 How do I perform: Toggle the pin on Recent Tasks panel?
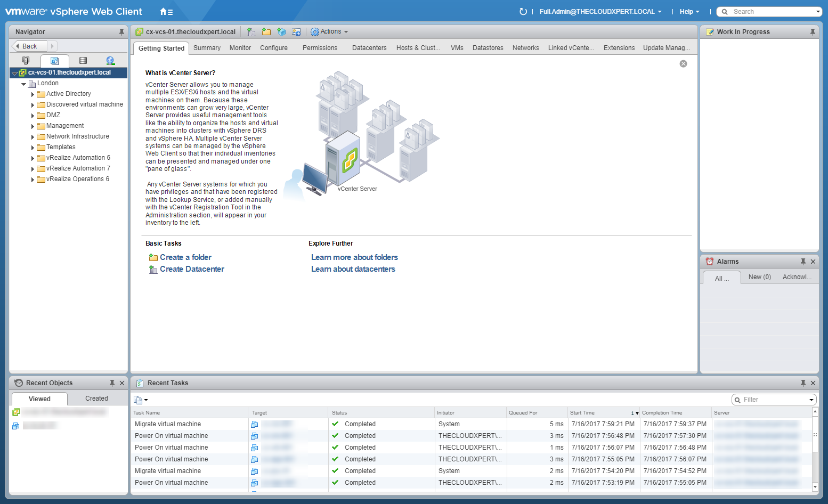pyautogui.click(x=803, y=383)
